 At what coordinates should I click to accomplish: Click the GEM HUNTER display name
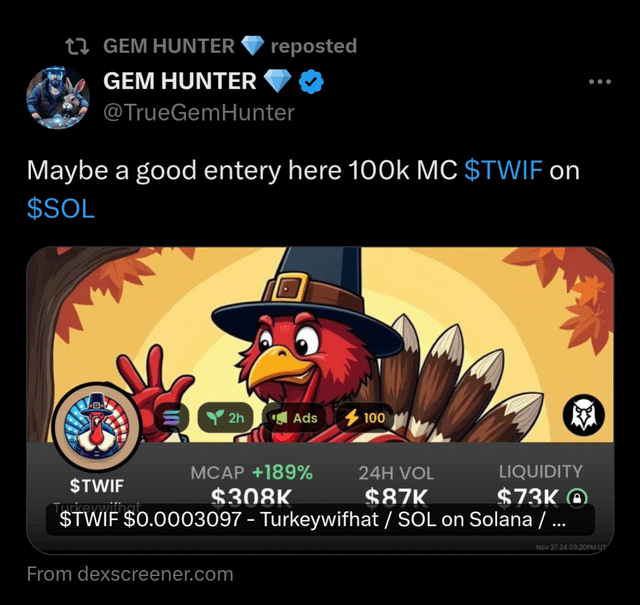tap(180, 81)
